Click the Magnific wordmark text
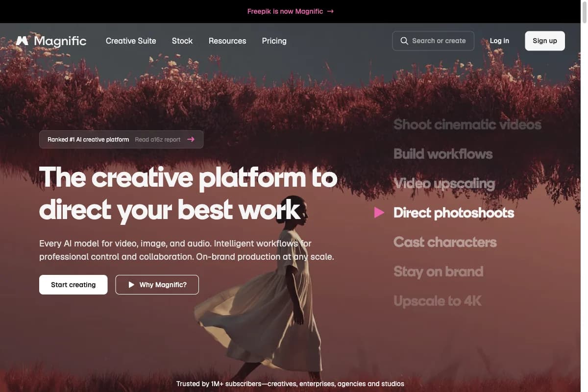This screenshot has height=392, width=588. point(60,41)
